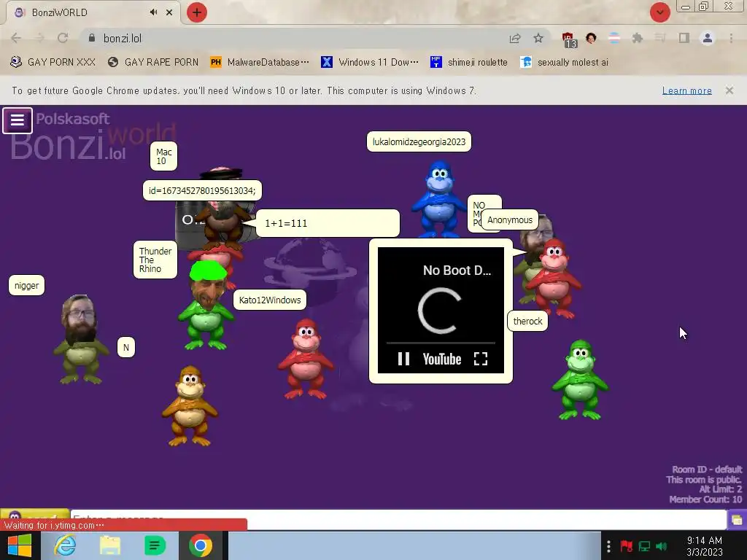Open the tab search dropdown arrow
This screenshot has height=560, width=747.
coord(659,12)
